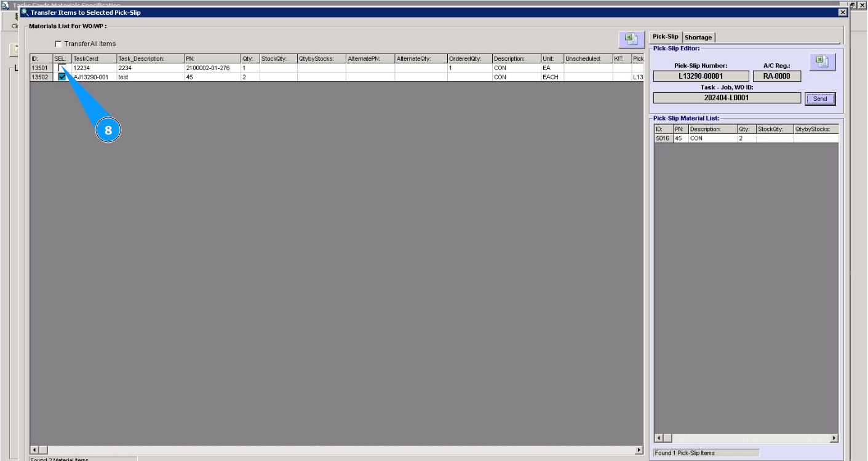
Task: Click the Task - Job, WO ID field 202404-L0001
Action: pyautogui.click(x=727, y=98)
